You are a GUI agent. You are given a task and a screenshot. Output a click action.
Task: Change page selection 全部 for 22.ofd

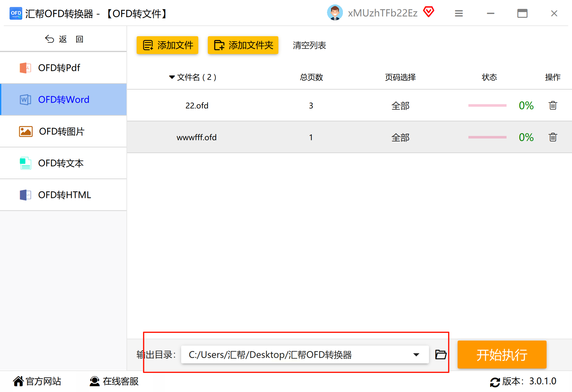[400, 105]
